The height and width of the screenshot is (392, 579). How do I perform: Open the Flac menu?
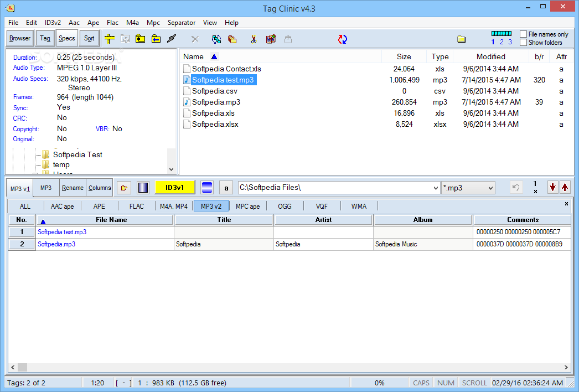coord(112,23)
